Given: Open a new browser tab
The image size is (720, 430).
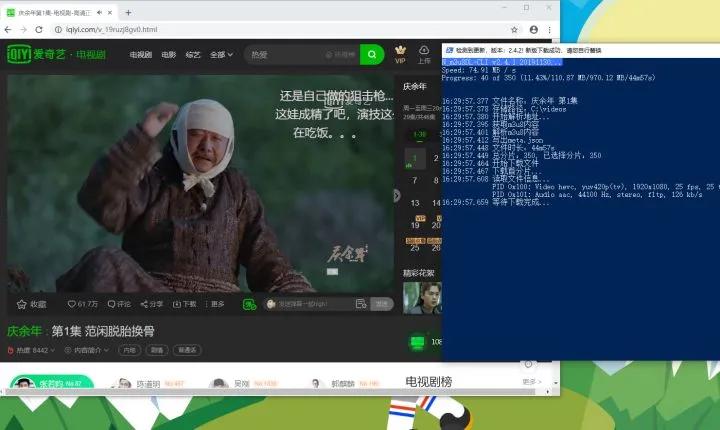Looking at the screenshot, I should tap(128, 13).
